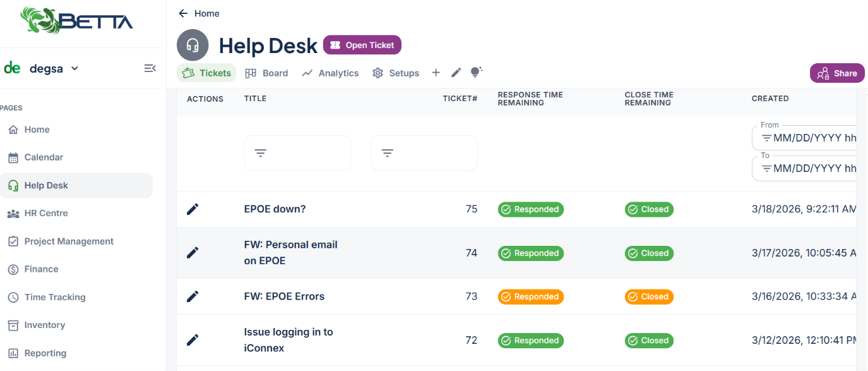The image size is (868, 371).
Task: Switch to the Tickets tab
Action: click(x=206, y=73)
